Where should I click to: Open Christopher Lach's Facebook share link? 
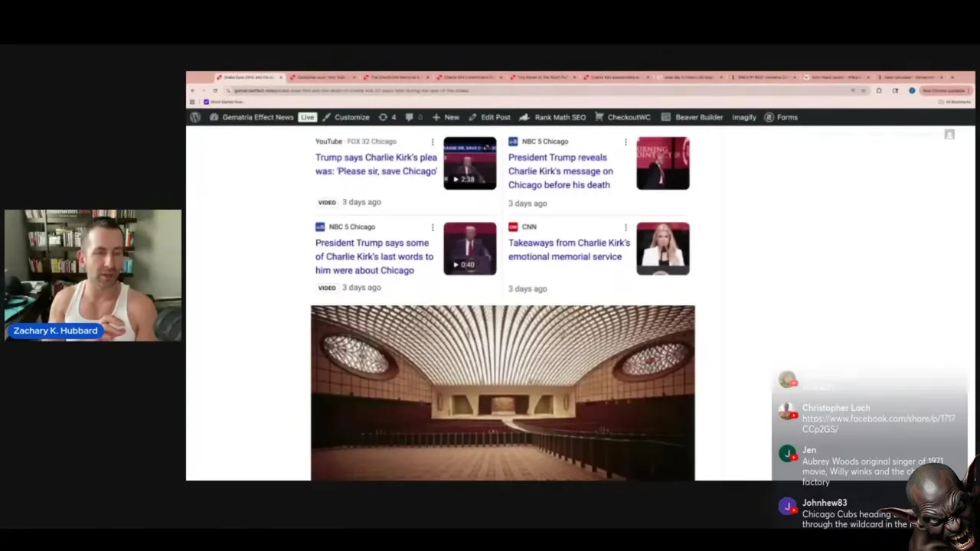point(878,424)
